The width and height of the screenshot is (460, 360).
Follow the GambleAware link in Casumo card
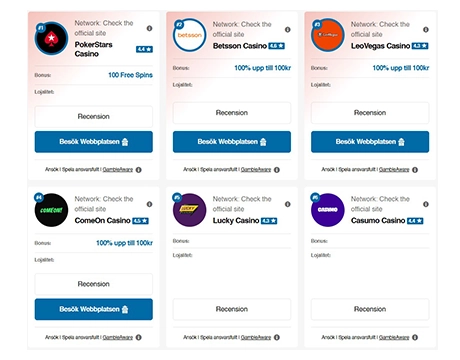click(394, 337)
